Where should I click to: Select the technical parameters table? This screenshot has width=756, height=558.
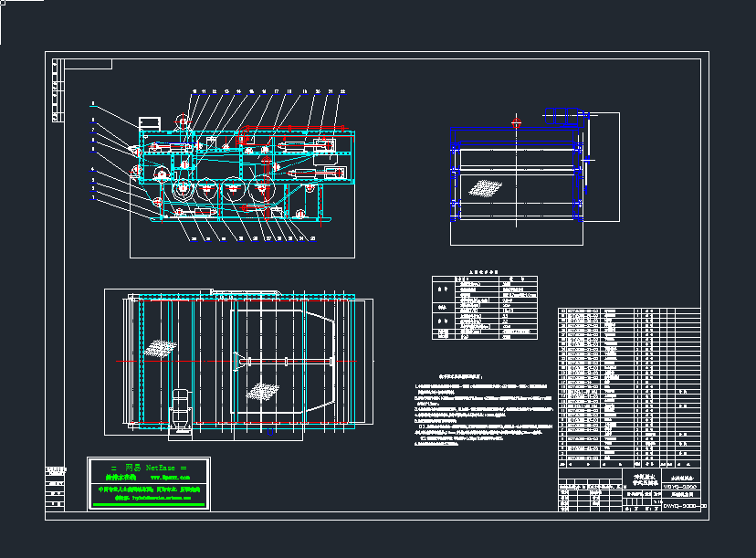(484, 308)
